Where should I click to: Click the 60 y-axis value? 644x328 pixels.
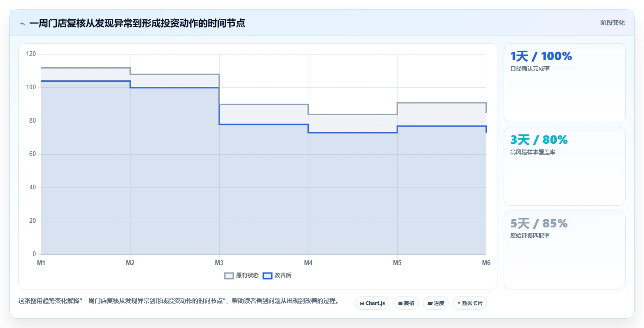tap(32, 154)
